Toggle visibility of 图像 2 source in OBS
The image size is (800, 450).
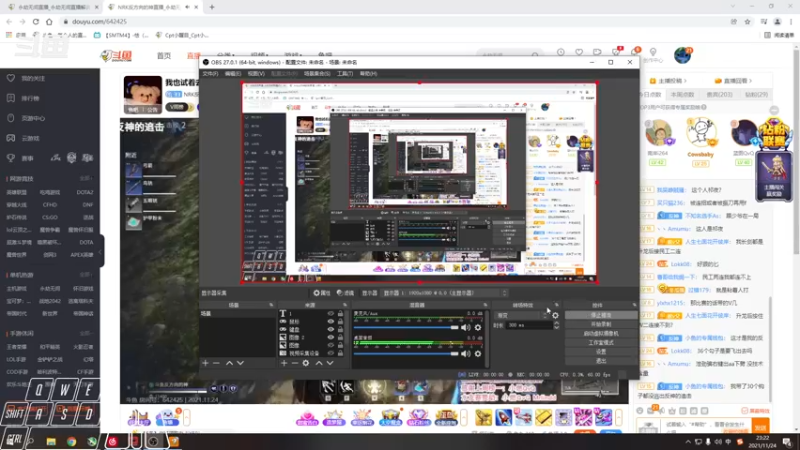click(x=331, y=337)
